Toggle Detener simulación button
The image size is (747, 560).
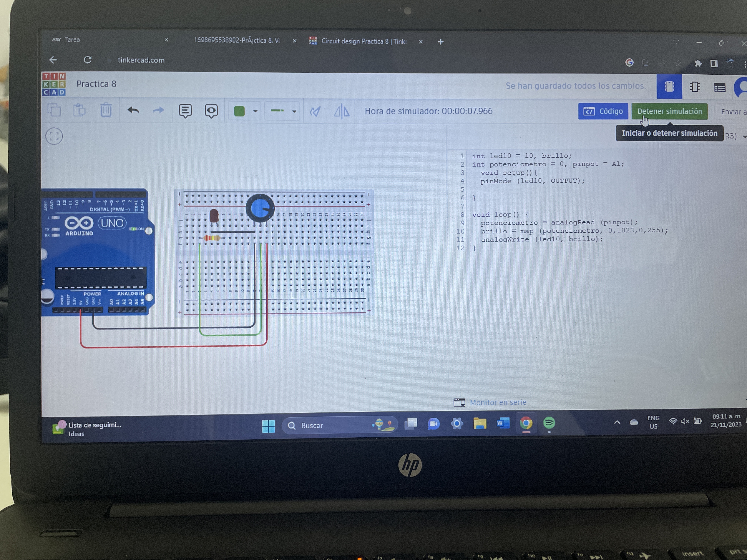[x=669, y=111]
